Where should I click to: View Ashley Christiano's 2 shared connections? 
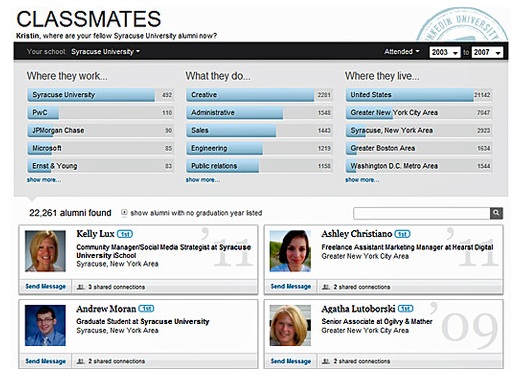(362, 287)
